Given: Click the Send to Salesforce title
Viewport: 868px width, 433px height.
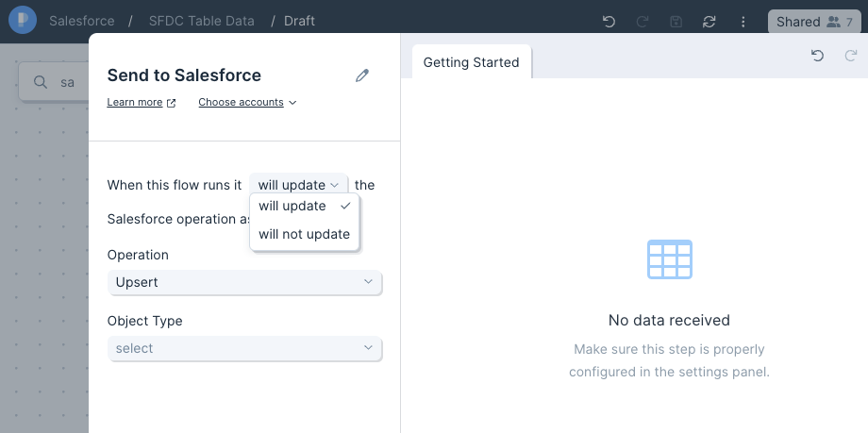Looking at the screenshot, I should tap(184, 75).
